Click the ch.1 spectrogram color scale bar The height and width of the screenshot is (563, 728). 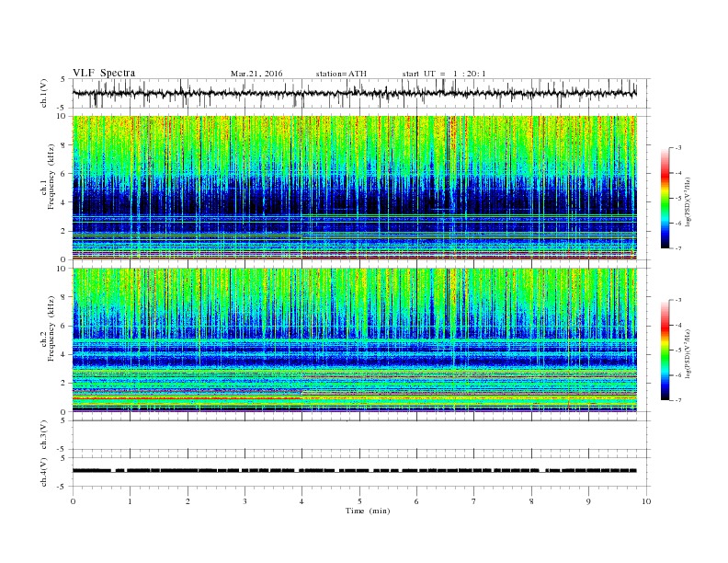pyautogui.click(x=665, y=198)
